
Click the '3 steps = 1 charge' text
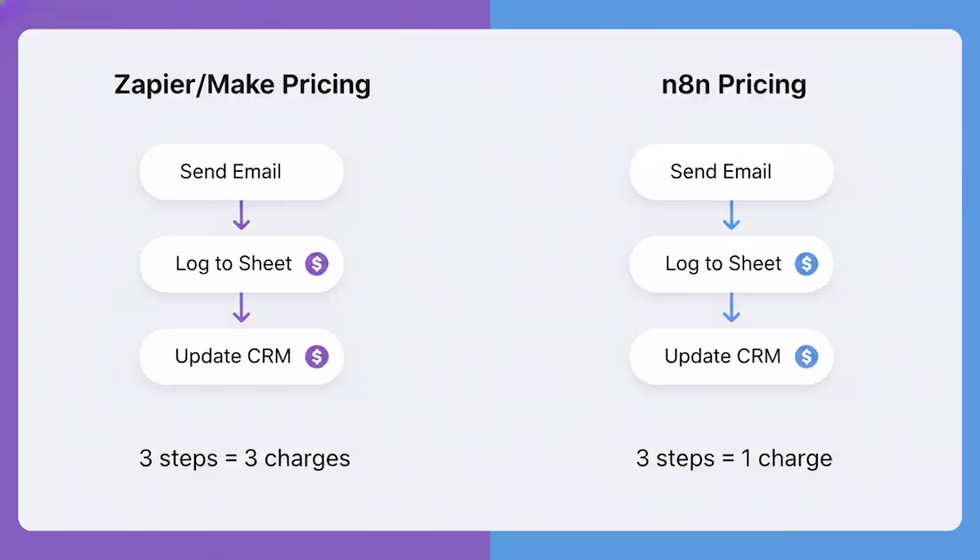click(x=734, y=459)
